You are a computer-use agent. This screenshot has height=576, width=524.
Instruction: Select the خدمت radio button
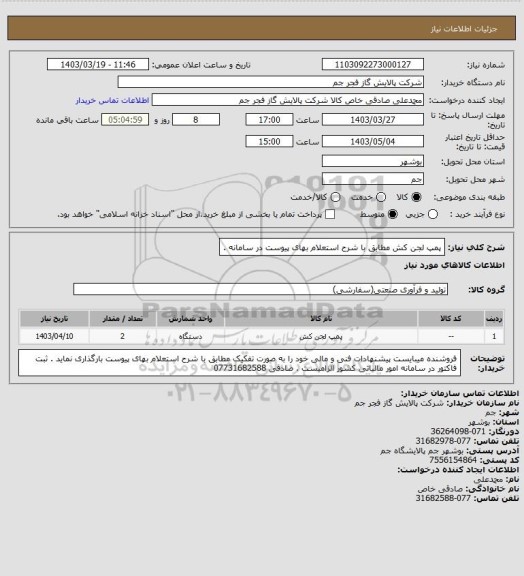click(x=381, y=197)
